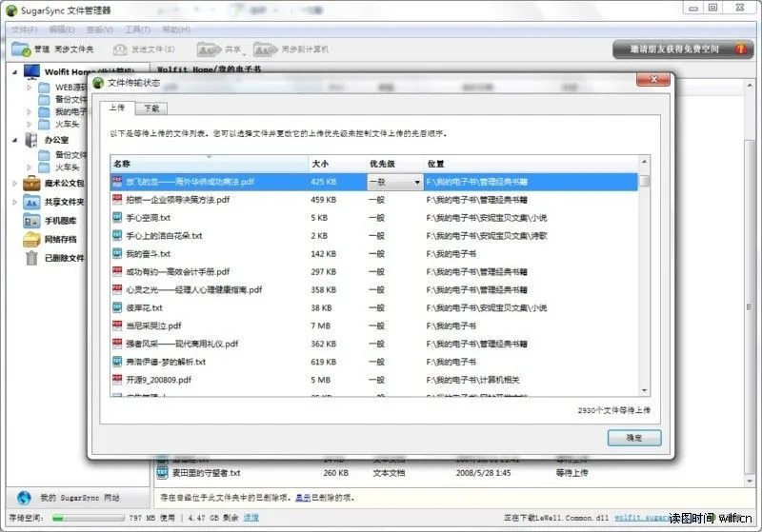Screen dimensions: 762x532
Task: Select row 心灵之光——经理人心理健康指南.pdf
Action: pos(374,289)
